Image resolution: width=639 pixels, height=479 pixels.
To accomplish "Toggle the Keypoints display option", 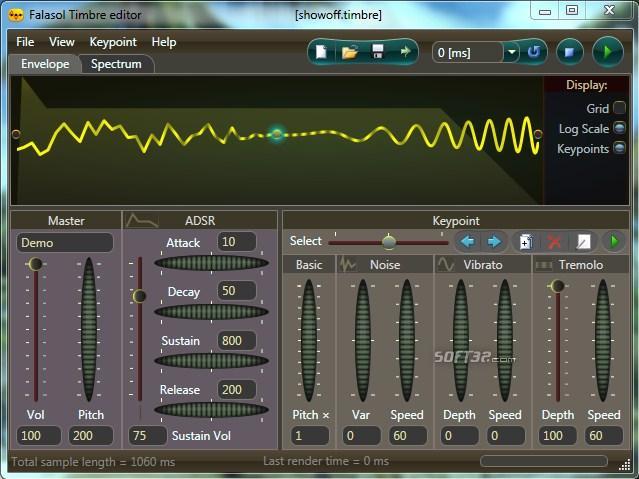I will 619,148.
